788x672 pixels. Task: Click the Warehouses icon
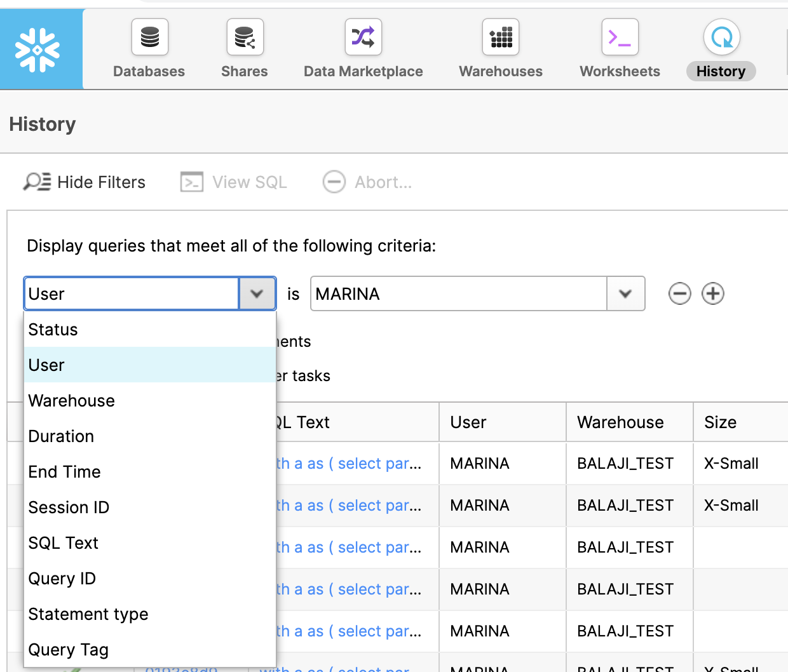coord(500,37)
